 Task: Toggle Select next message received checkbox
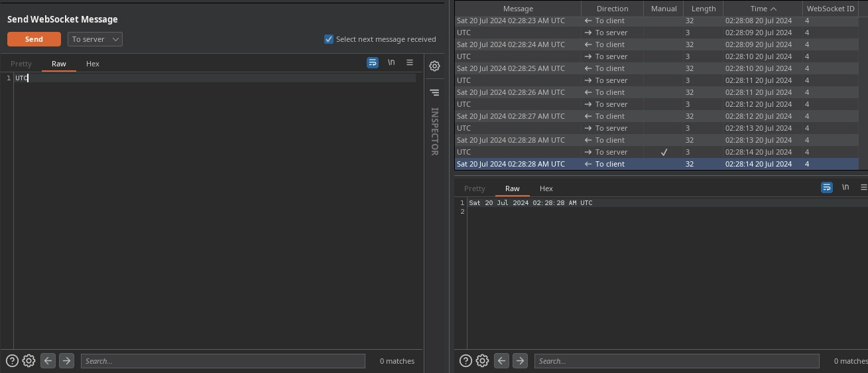pyautogui.click(x=328, y=39)
